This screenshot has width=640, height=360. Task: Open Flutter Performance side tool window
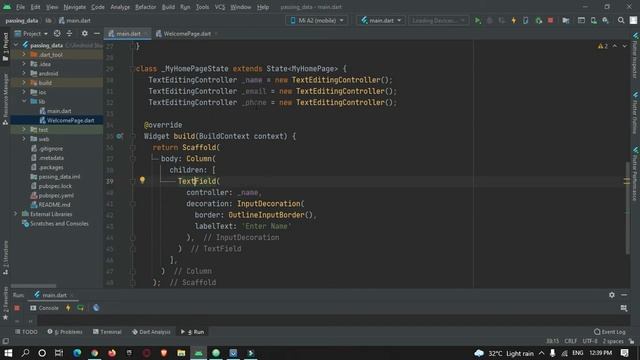tap(635, 174)
